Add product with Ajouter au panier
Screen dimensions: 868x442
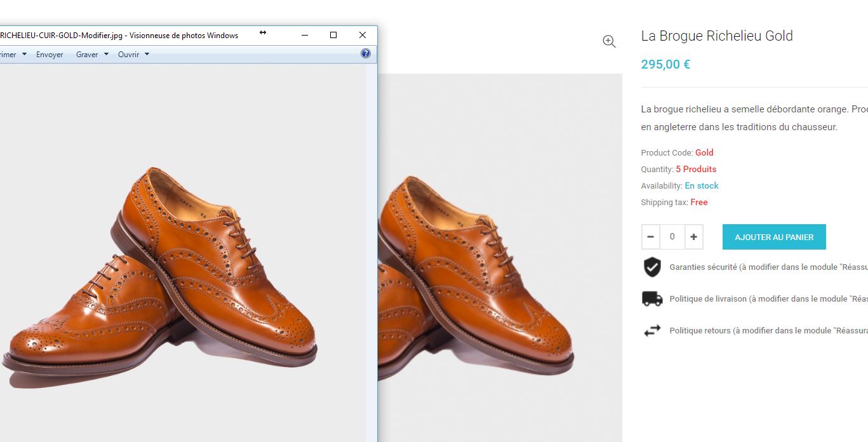[x=774, y=237]
